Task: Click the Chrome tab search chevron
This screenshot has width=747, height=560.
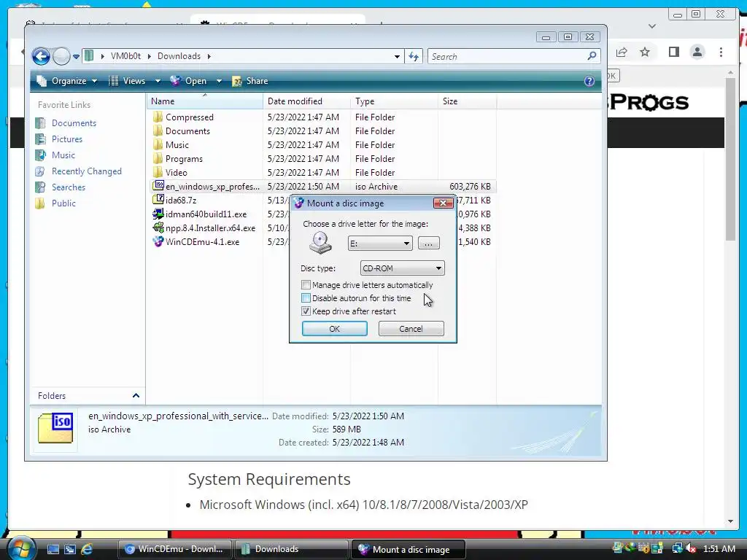Action: click(x=652, y=26)
